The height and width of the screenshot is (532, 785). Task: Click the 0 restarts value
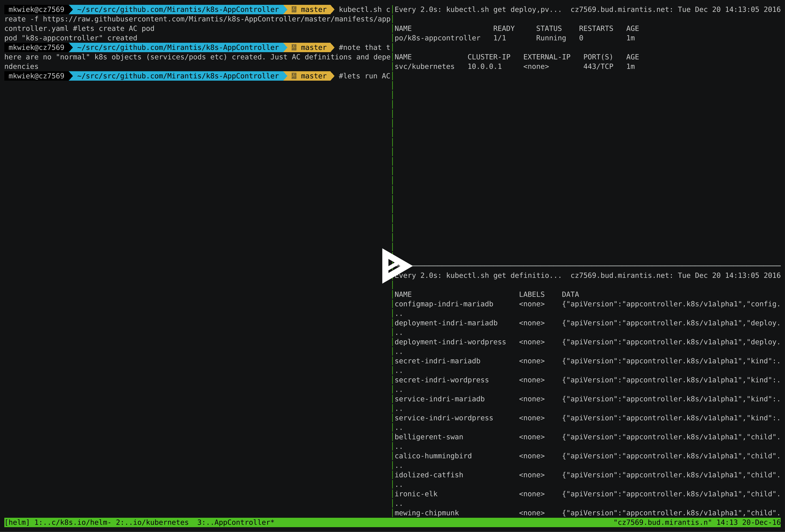(x=581, y=38)
